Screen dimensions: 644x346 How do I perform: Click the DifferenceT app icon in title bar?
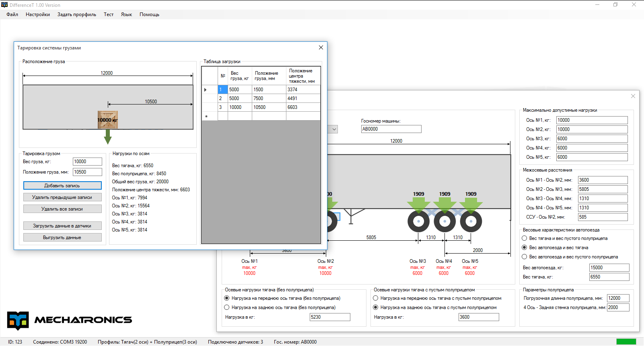click(x=4, y=5)
